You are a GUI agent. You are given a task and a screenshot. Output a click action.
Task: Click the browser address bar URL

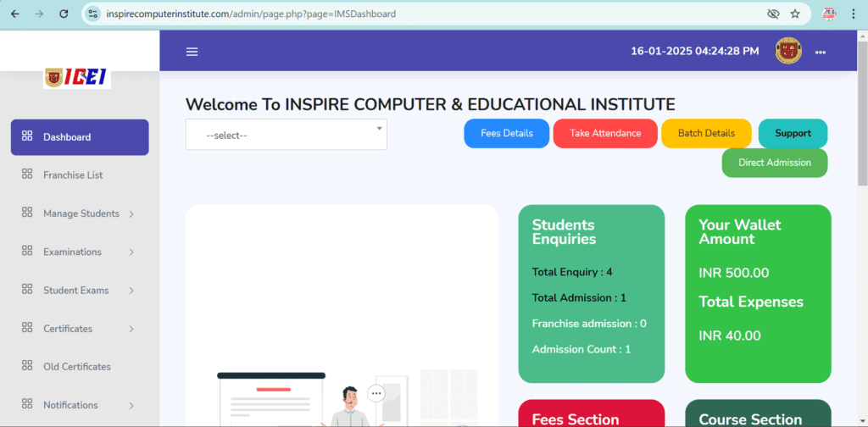tap(251, 14)
